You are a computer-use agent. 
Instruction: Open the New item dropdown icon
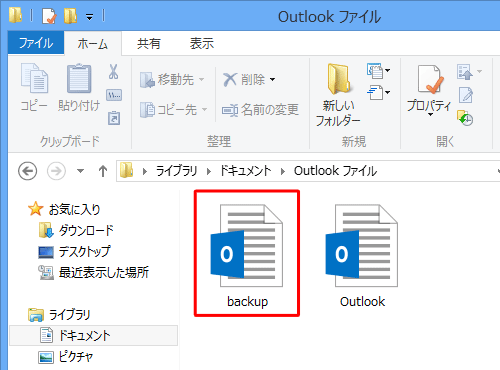pos(378,71)
